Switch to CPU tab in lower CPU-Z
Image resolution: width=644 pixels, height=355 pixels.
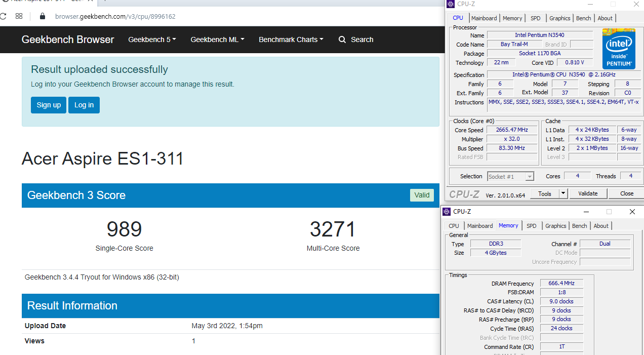(x=454, y=226)
